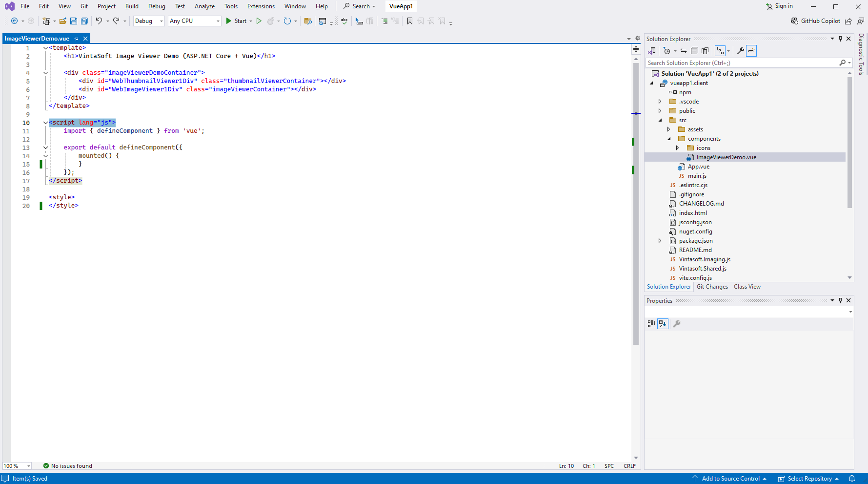Viewport: 868px width, 484px height.
Task: Open the Analyze menu
Action: coord(204,6)
